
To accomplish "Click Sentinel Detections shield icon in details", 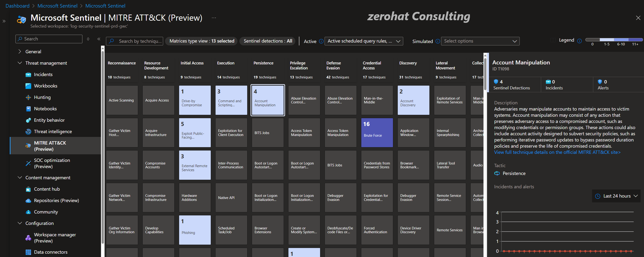I will pos(496,82).
